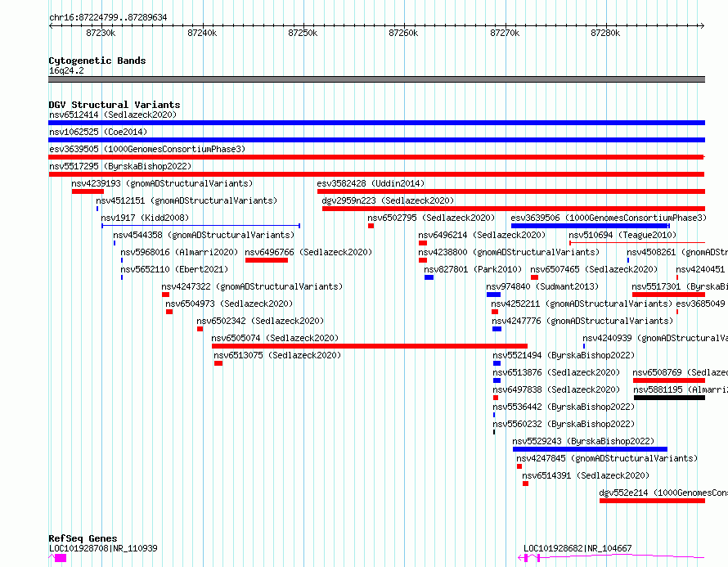The width and height of the screenshot is (728, 567).
Task: Click the nsv1917 (Kidd2008) label
Action: point(145,218)
